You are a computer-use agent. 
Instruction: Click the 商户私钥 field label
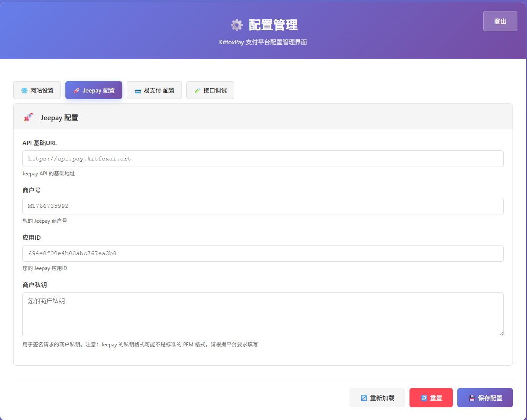click(x=35, y=285)
